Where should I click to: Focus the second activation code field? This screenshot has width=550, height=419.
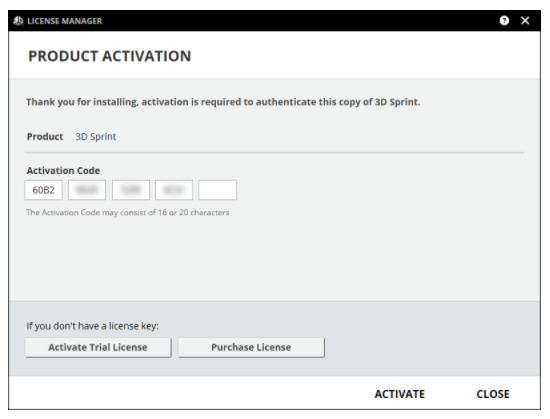[87, 190]
